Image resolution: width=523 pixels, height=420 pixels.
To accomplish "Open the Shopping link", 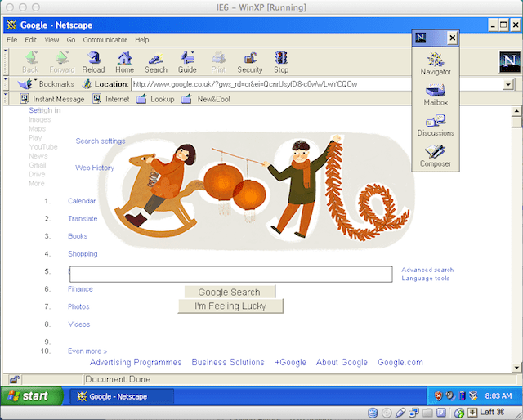I will pyautogui.click(x=83, y=254).
